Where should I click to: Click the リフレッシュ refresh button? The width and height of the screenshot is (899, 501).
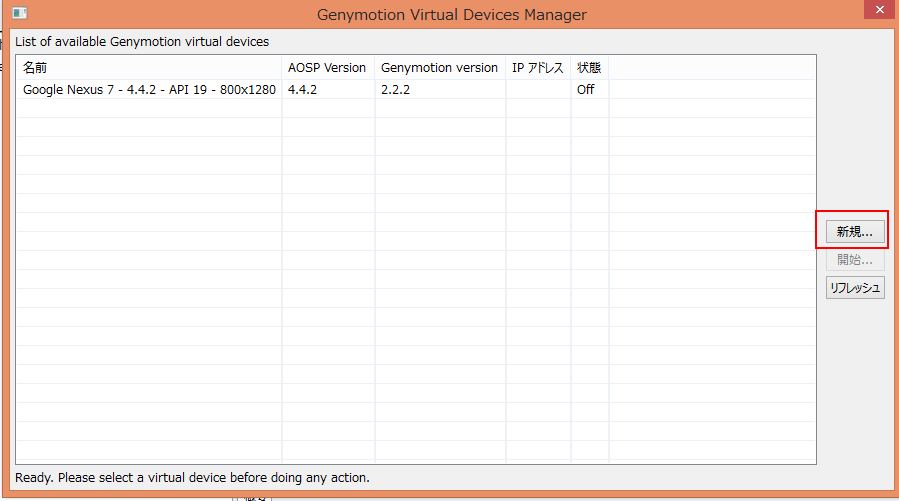855,288
